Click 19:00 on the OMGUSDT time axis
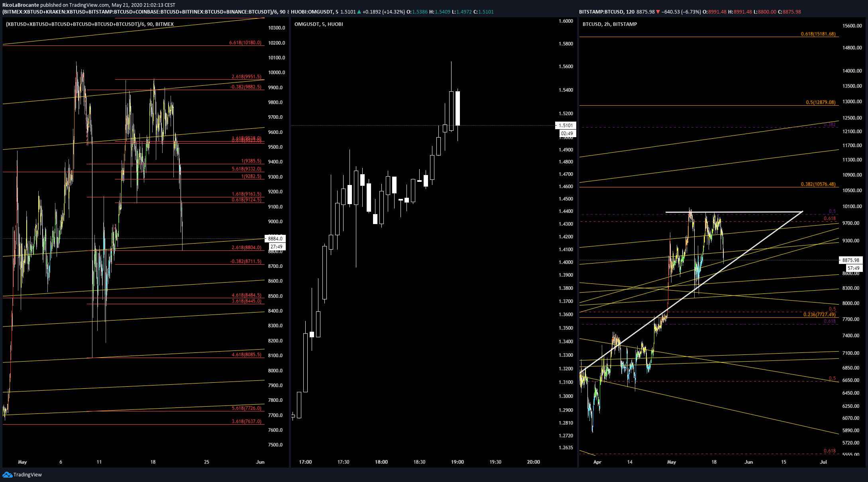Viewport: 868px width, 482px height. tap(458, 462)
